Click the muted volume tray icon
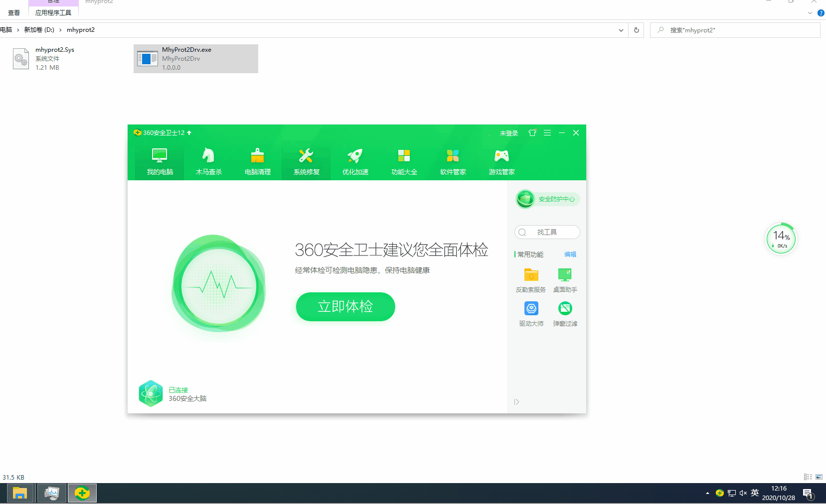This screenshot has width=826, height=504. [x=743, y=493]
